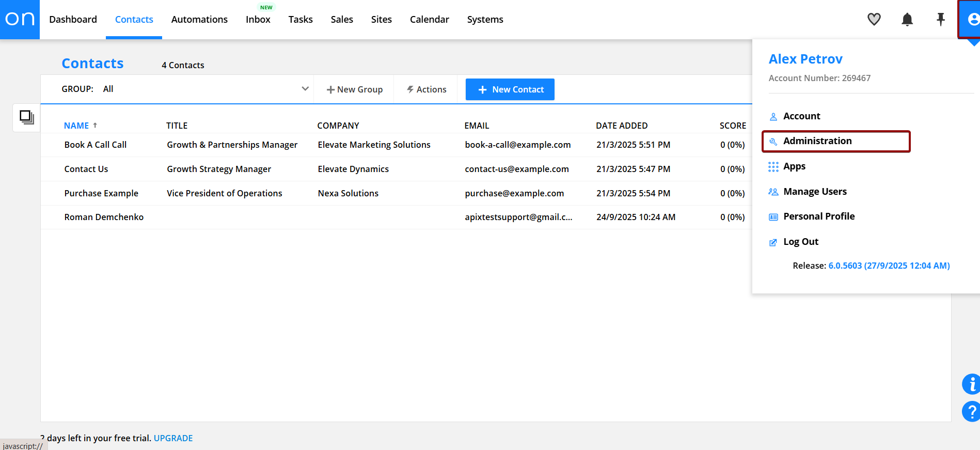Open the notifications bell
This screenshot has width=980, height=450.
[907, 20]
